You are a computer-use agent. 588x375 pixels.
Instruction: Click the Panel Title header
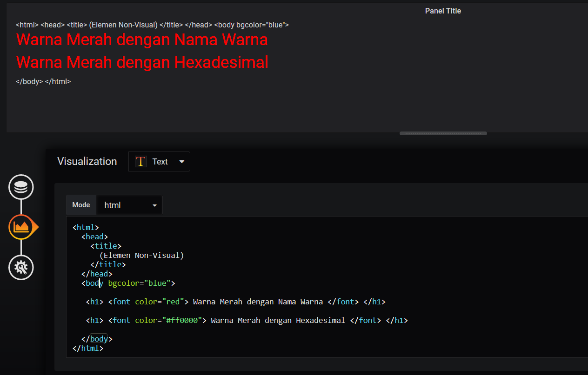[x=443, y=11]
